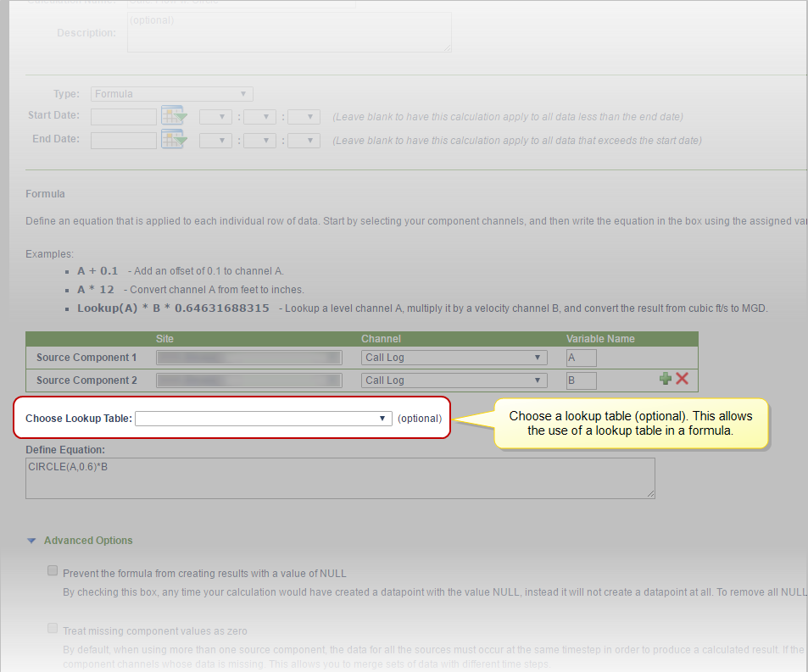Open End Date minute dropdown
This screenshot has height=672, width=808.
(259, 141)
